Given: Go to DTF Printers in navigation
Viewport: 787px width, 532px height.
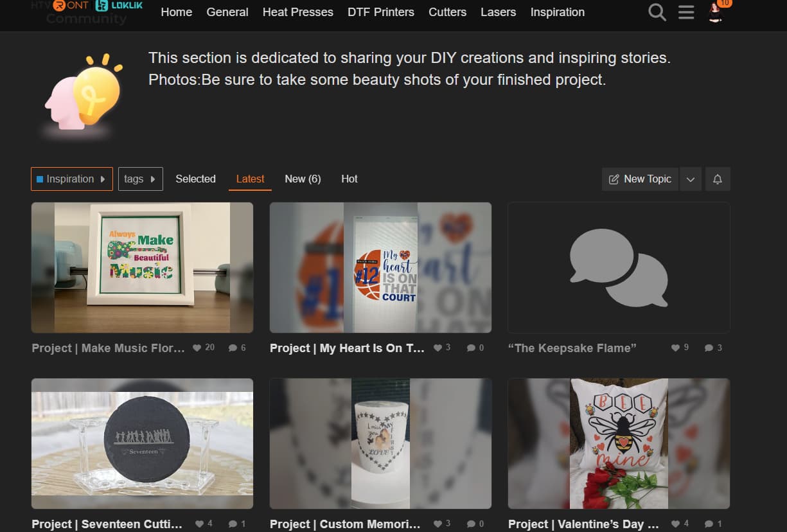Looking at the screenshot, I should [x=381, y=12].
